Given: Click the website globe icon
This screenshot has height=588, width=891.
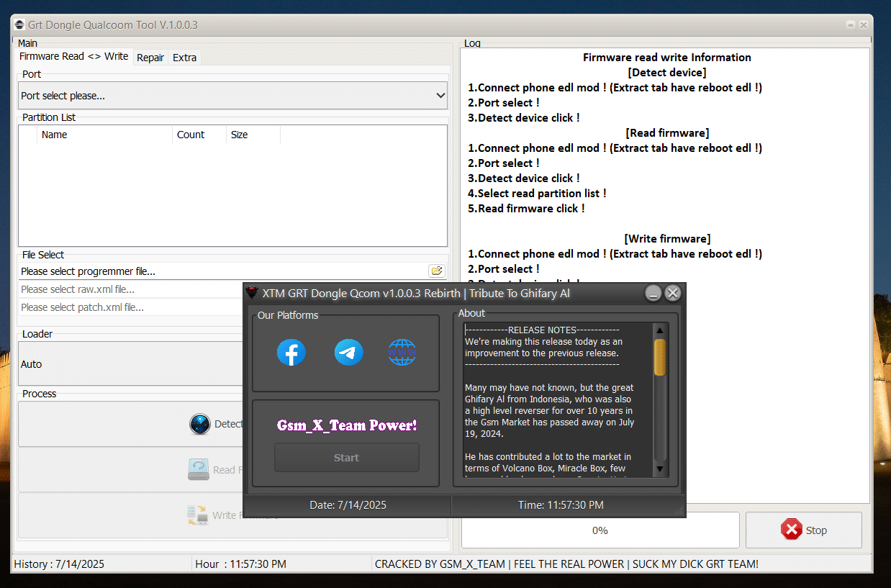Looking at the screenshot, I should tap(402, 353).
